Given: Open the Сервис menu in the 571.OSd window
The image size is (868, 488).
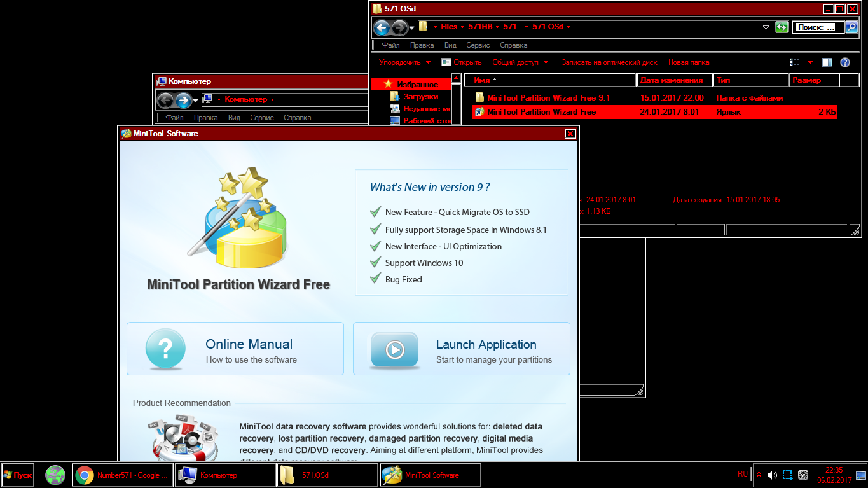Looking at the screenshot, I should click(x=478, y=45).
